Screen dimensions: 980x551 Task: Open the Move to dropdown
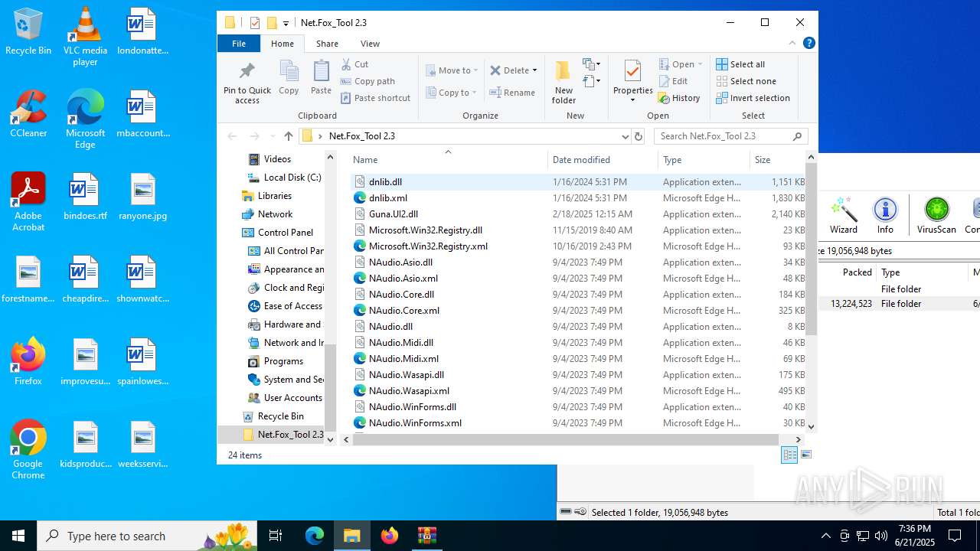pyautogui.click(x=452, y=70)
